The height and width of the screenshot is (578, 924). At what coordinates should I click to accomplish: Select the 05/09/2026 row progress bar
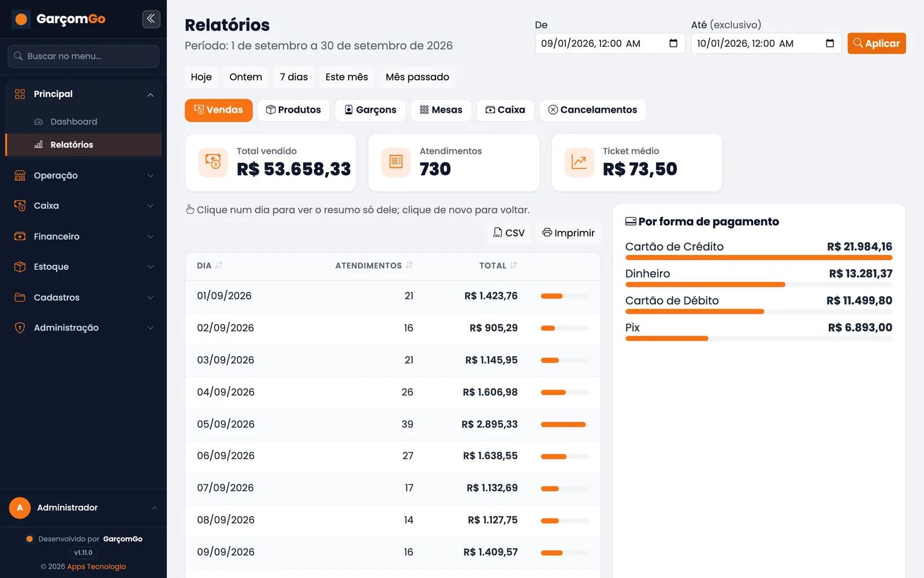pyautogui.click(x=564, y=424)
